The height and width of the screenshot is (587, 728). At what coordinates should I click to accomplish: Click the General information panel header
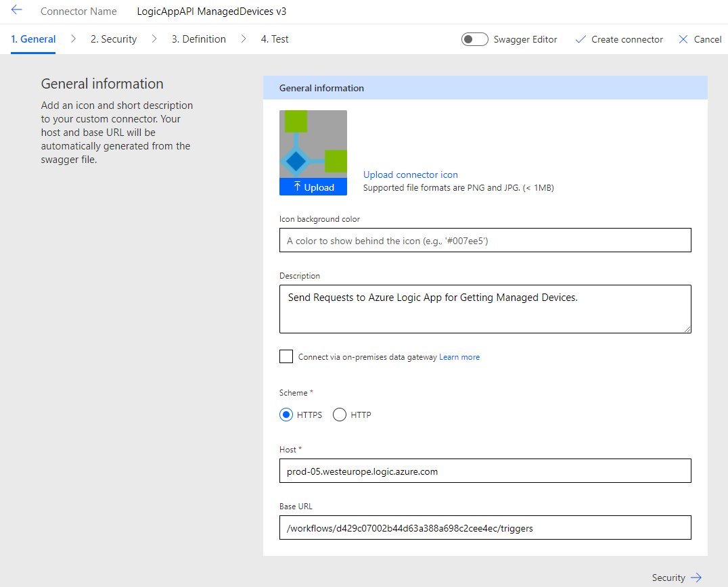(485, 88)
